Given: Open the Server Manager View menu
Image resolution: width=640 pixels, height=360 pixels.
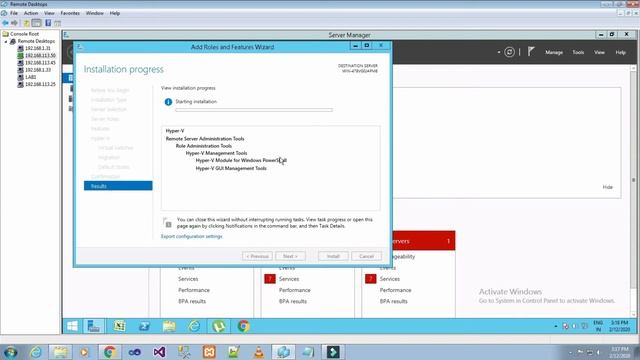Looking at the screenshot, I should point(599,52).
